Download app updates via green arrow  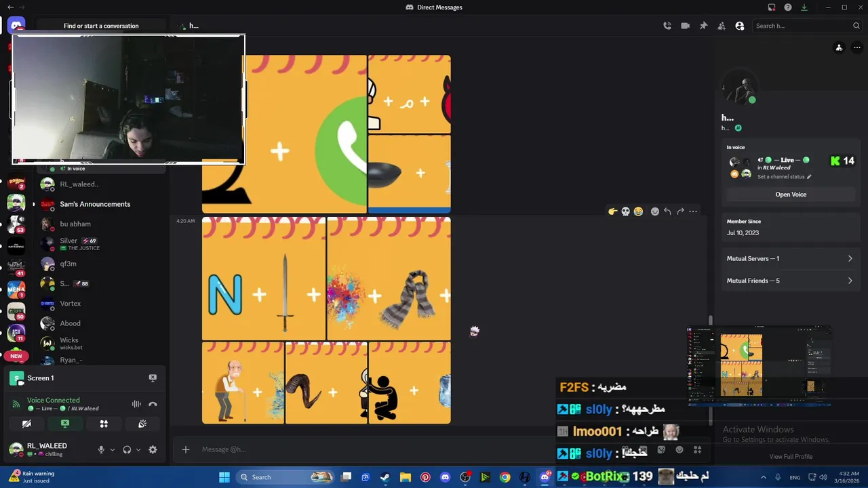tap(804, 7)
